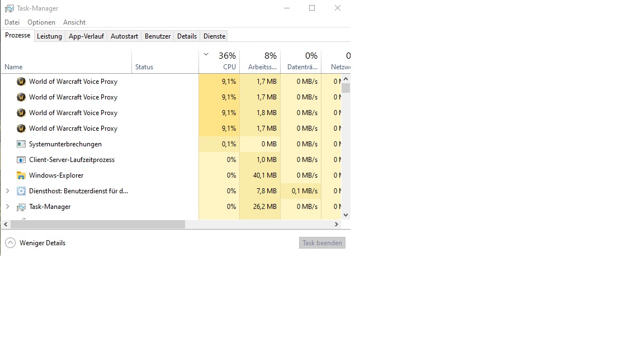Sort by the Status column header
The height and width of the screenshot is (362, 644).
click(165, 61)
